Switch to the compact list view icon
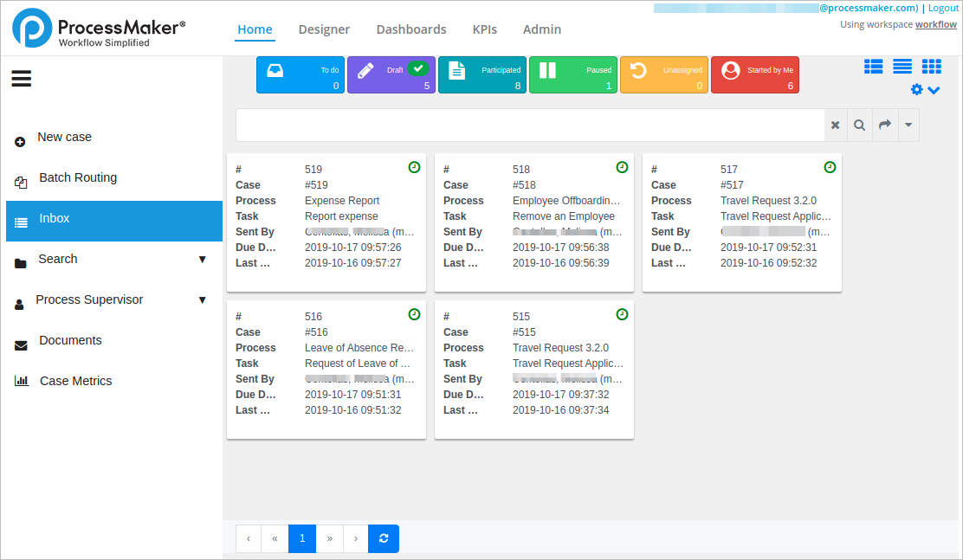 902,67
